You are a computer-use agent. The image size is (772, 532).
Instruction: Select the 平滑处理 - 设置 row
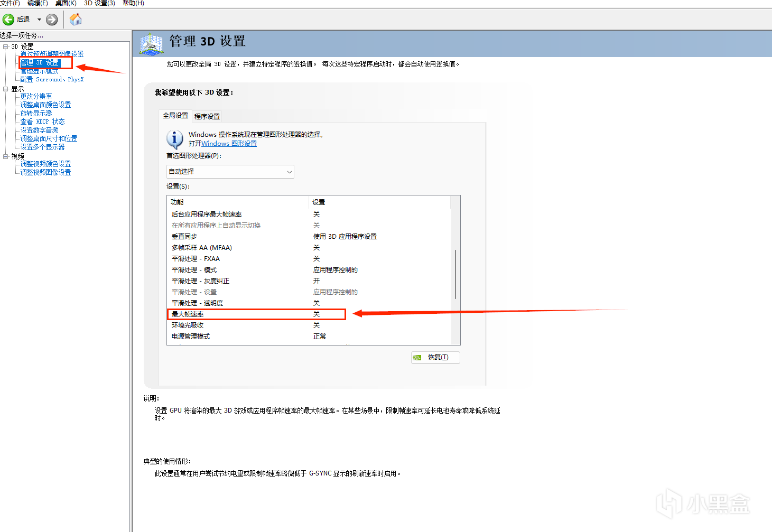coord(309,292)
